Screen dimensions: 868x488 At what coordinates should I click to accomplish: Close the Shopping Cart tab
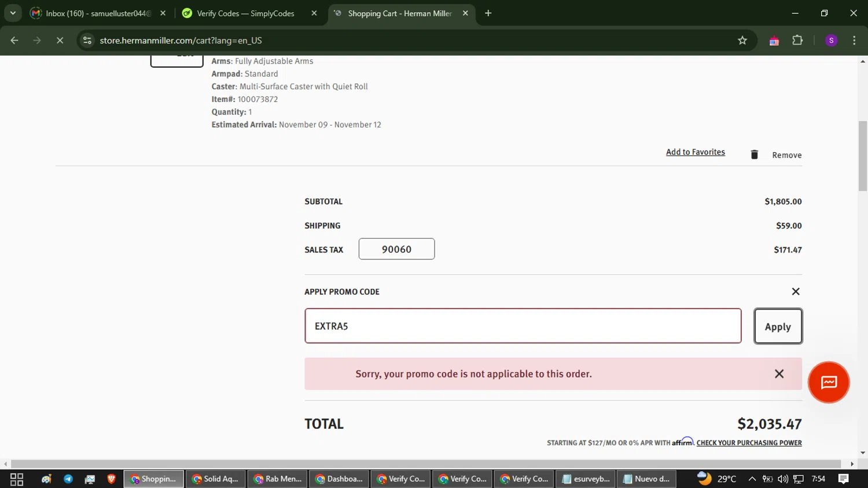pos(465,13)
